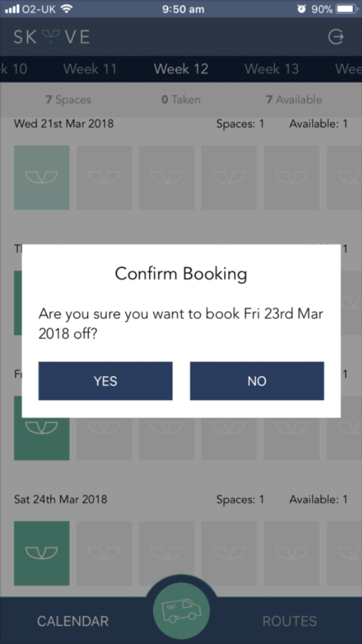
Task: Tap the 7 Available summary count
Action: (x=294, y=99)
